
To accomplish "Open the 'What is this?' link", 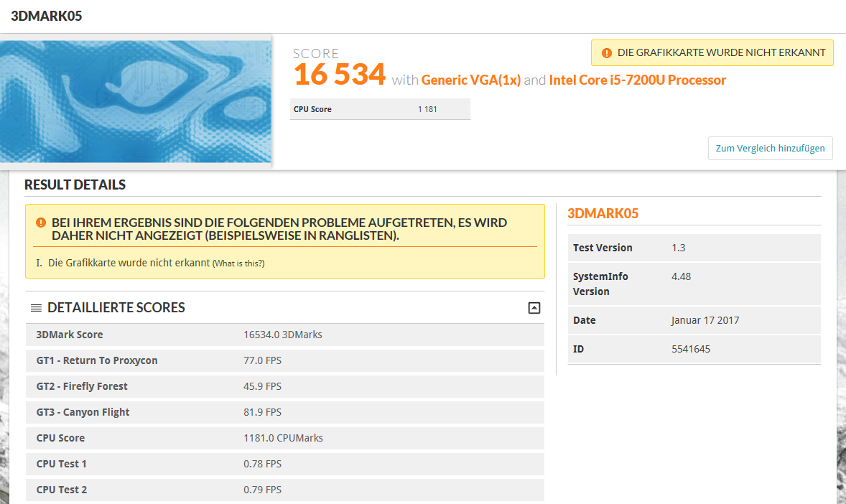I will [x=238, y=263].
